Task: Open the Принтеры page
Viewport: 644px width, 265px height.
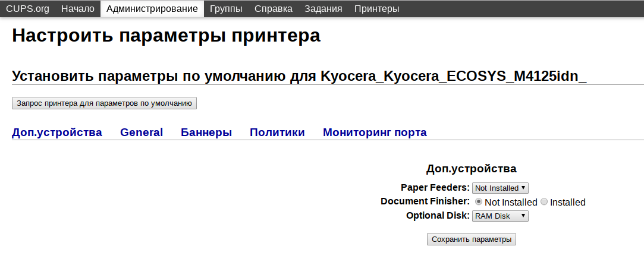Action: point(376,8)
